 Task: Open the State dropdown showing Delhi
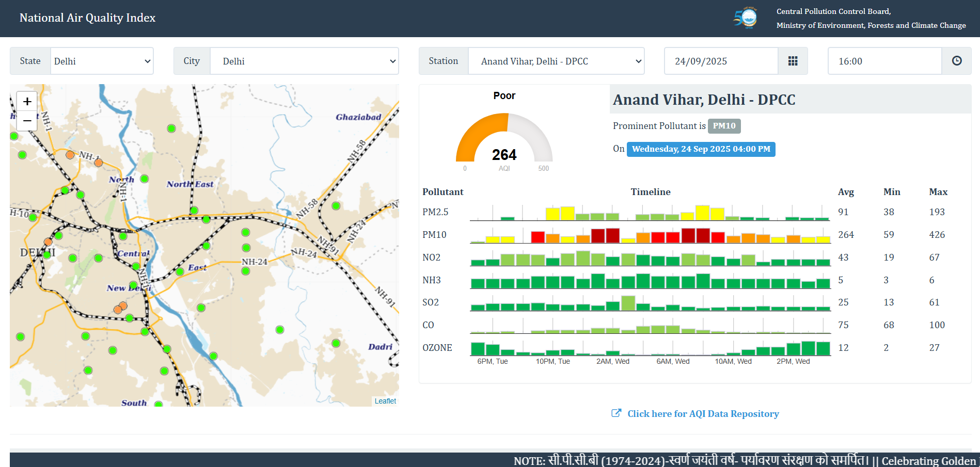pos(102,61)
